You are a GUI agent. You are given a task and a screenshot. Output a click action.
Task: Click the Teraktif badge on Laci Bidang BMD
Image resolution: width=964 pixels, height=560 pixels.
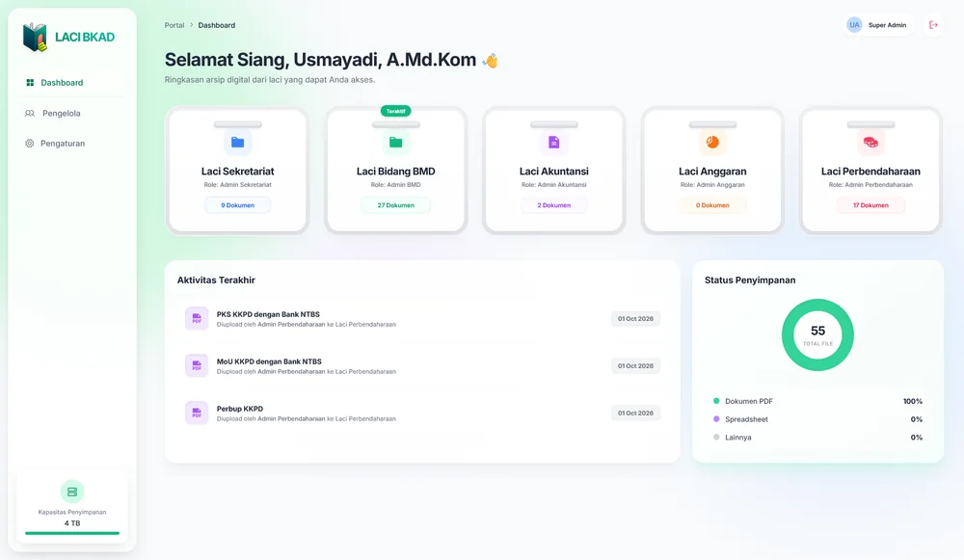pos(396,111)
